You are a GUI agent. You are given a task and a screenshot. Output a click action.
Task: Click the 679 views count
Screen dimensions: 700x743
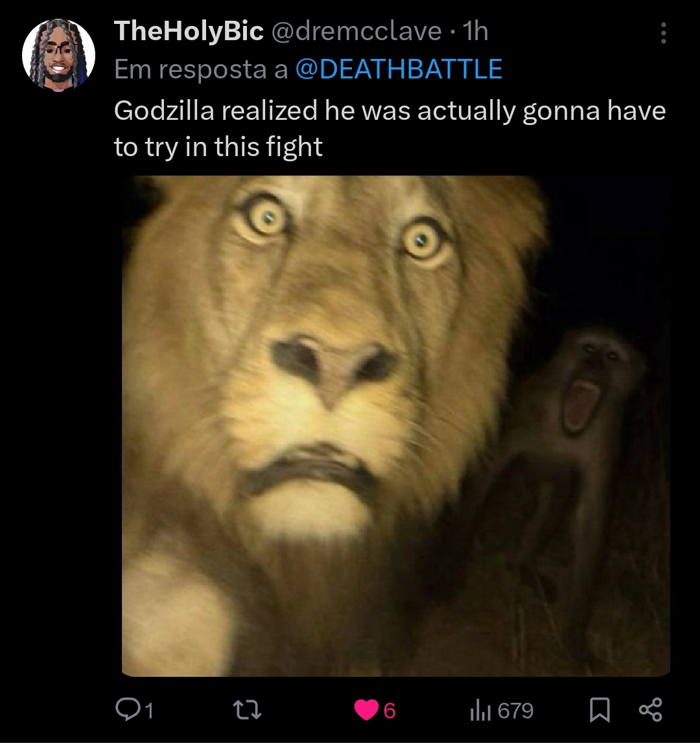coord(515,711)
